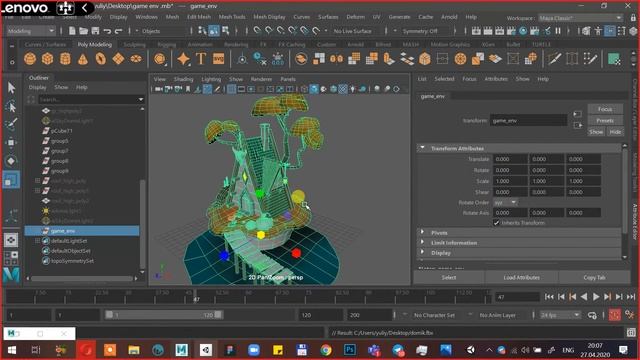
Task: Create a polygon cone from the shelf
Action: 83,59
